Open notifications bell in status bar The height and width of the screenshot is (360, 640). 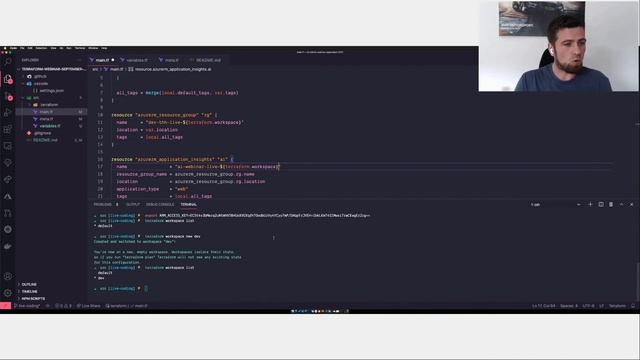coord(633,306)
